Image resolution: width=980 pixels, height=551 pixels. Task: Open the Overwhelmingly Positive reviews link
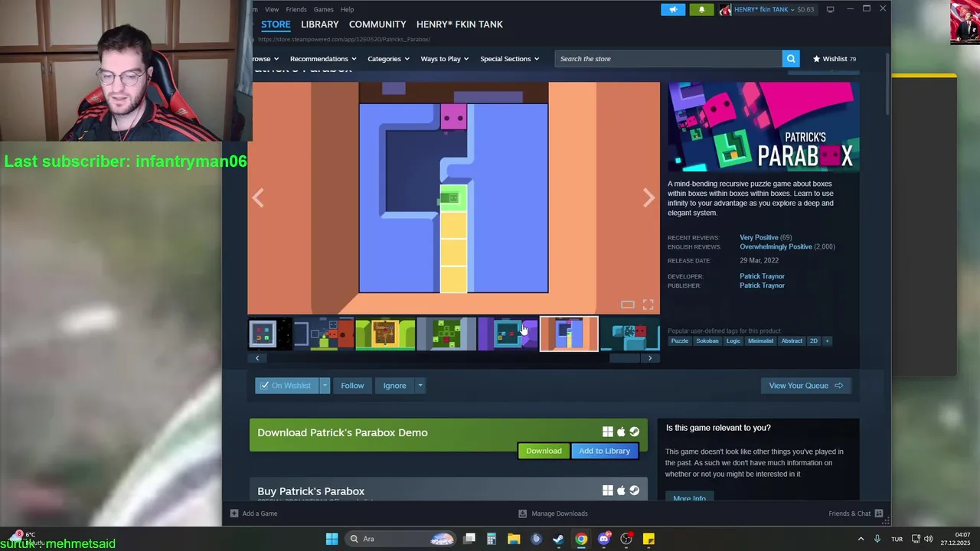click(x=776, y=247)
